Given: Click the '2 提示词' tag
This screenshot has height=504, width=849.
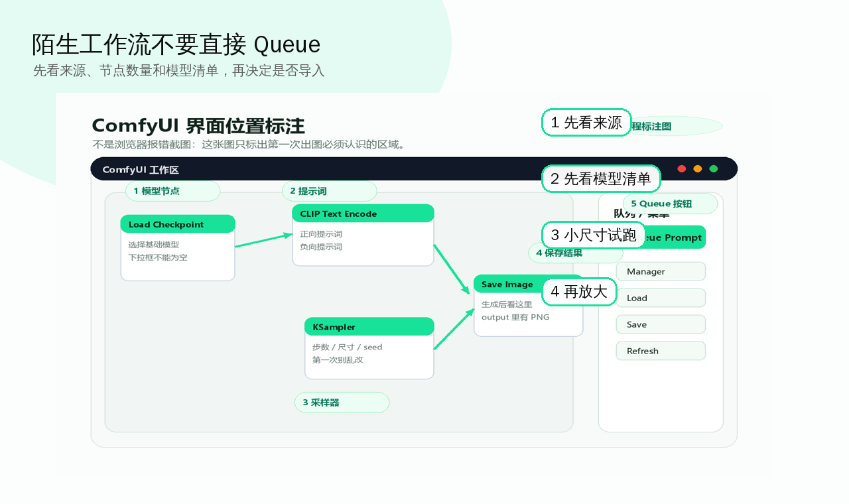Looking at the screenshot, I should click(x=330, y=191).
